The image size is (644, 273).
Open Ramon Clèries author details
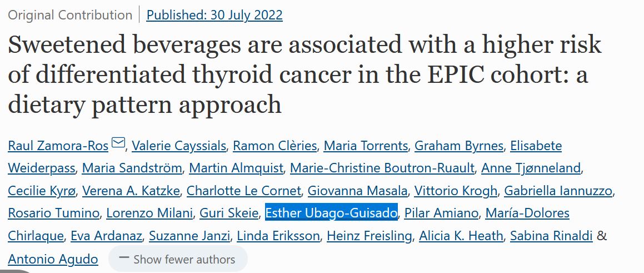click(275, 146)
